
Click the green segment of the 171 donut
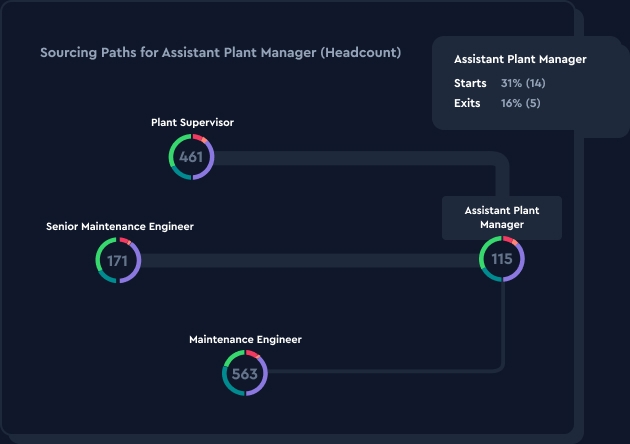click(101, 253)
